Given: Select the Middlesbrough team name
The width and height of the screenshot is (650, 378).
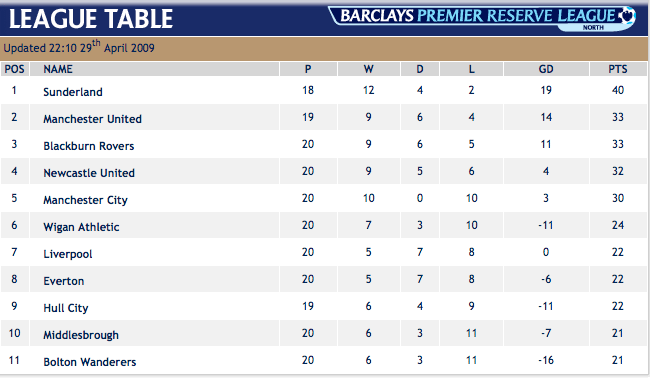Looking at the screenshot, I should 81,335.
